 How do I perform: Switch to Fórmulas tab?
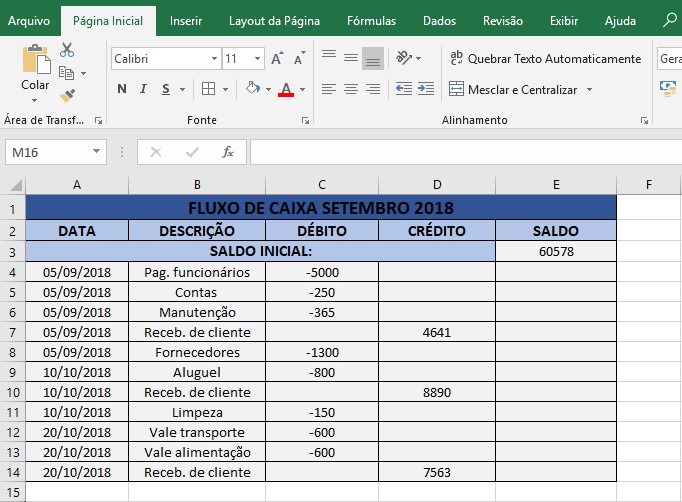point(371,21)
